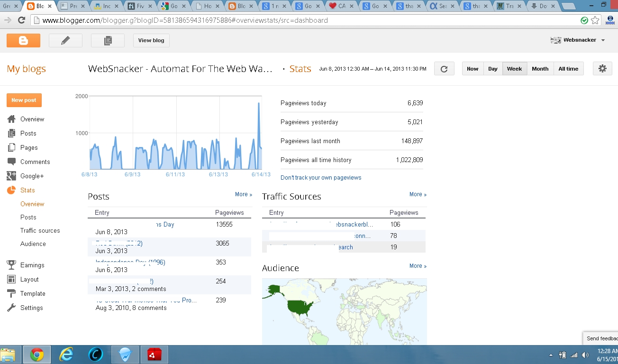Click the address bar URL field

[303, 20]
